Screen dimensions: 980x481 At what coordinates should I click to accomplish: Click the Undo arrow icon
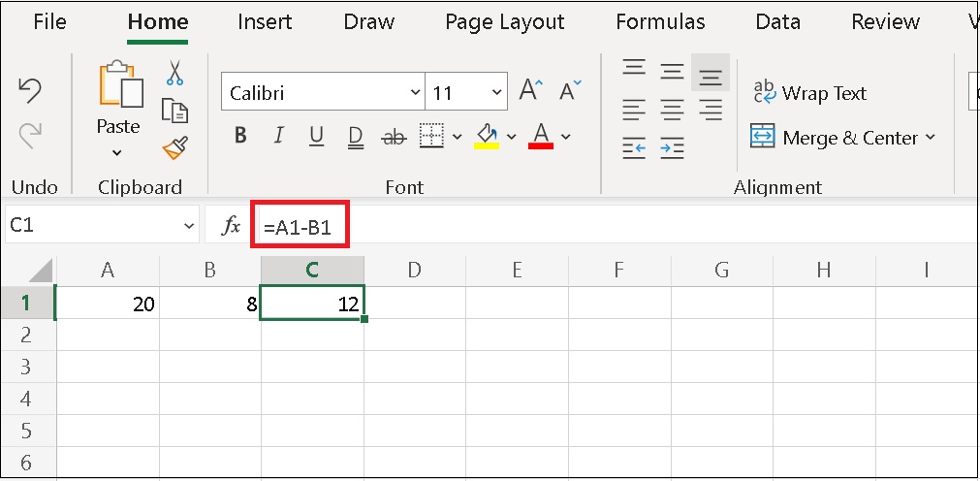point(30,91)
